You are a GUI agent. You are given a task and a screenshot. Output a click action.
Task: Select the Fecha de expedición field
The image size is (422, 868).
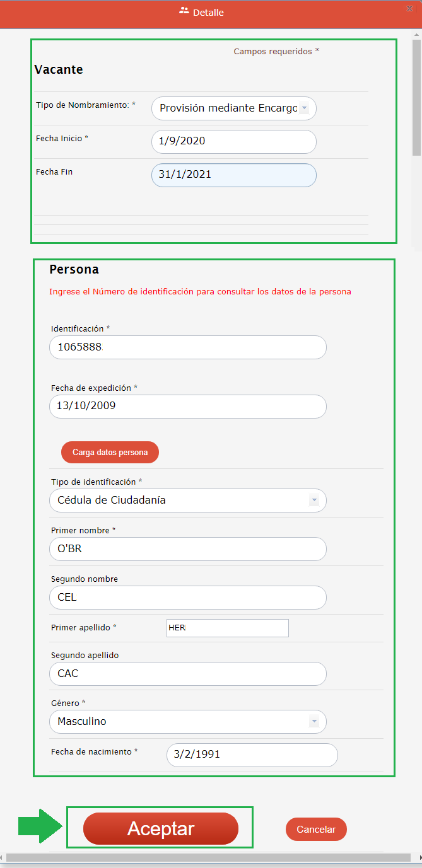(187, 406)
